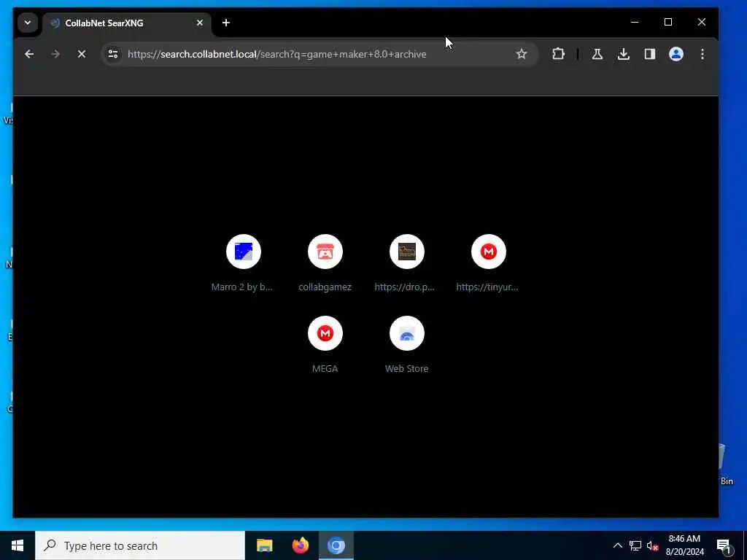The image size is (747, 560).
Task: Open Chrome Labs flask icon
Action: tap(597, 54)
